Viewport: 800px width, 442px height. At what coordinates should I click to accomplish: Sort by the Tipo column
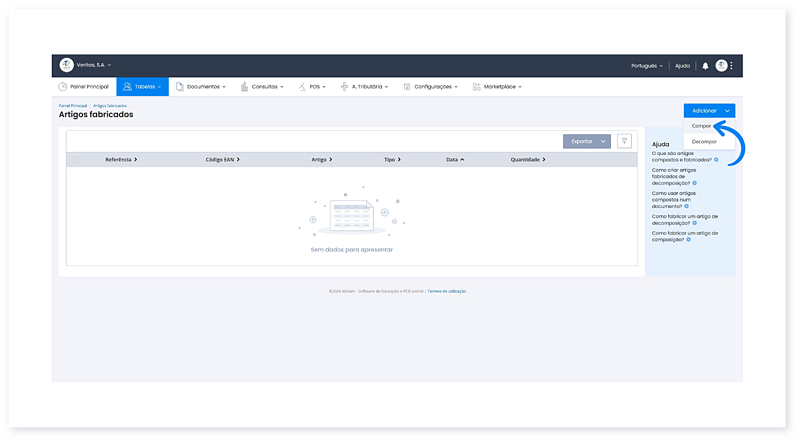click(x=392, y=160)
